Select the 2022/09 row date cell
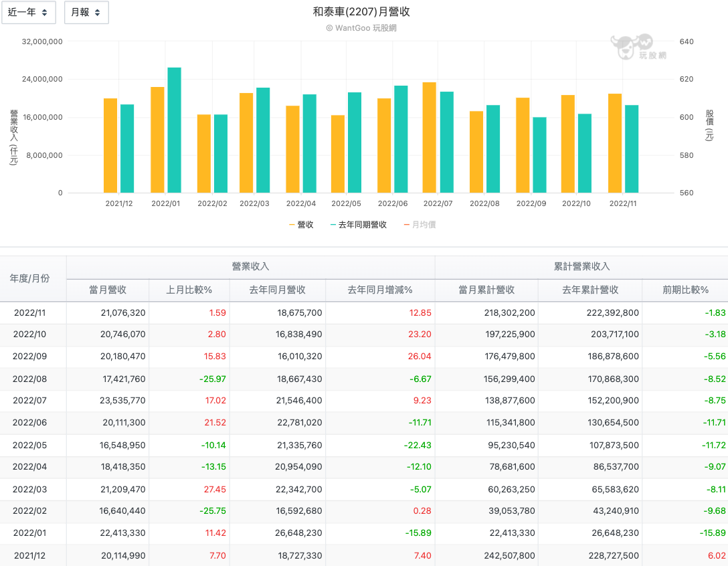This screenshot has width=728, height=566. (29, 357)
